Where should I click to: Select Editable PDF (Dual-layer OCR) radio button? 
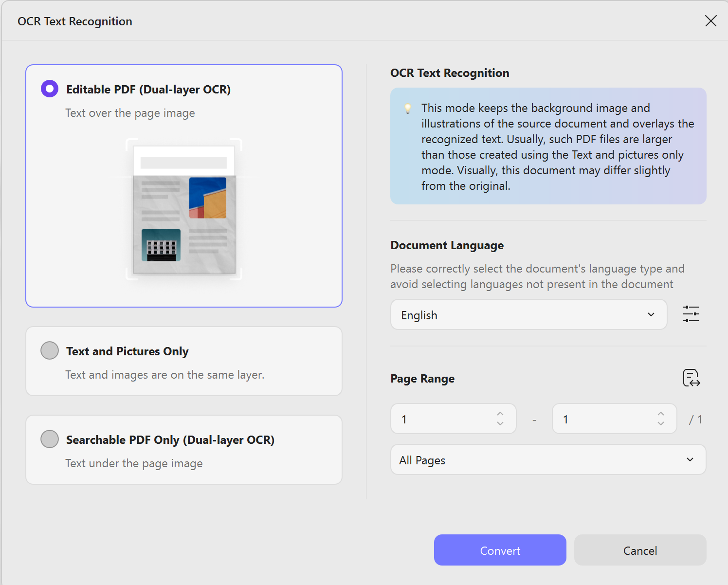coord(50,89)
